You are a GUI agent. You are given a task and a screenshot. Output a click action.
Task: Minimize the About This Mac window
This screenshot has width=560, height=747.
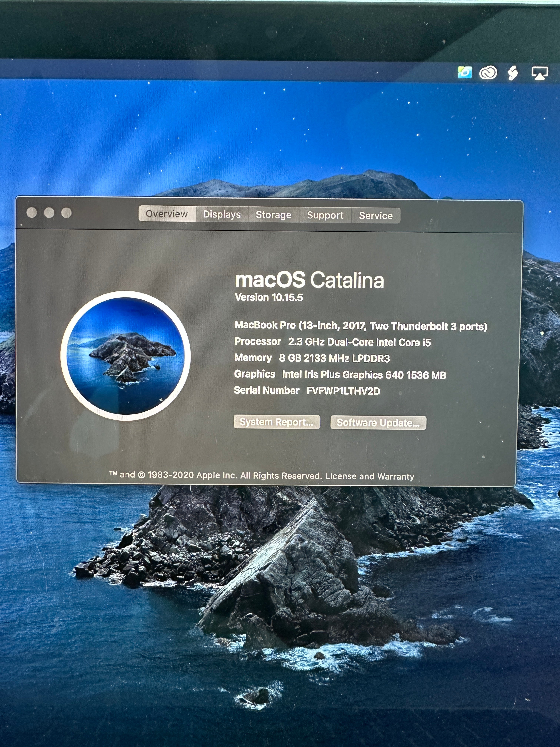point(49,213)
